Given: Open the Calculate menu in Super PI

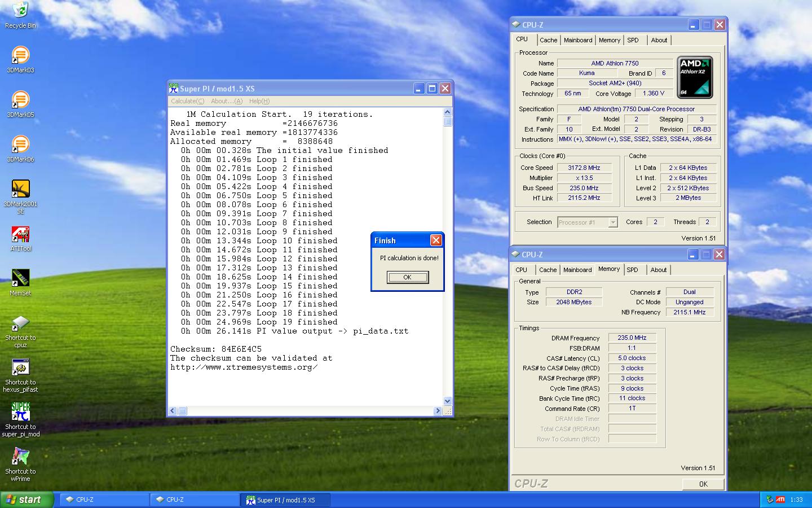Looking at the screenshot, I should (187, 101).
